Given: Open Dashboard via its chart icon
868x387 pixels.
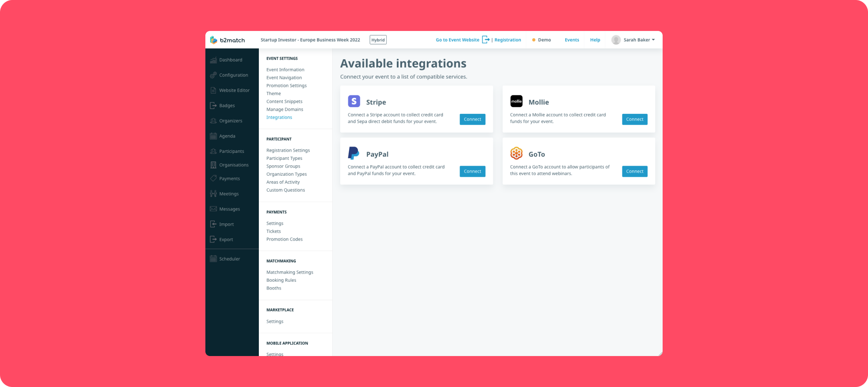Looking at the screenshot, I should click(x=213, y=60).
